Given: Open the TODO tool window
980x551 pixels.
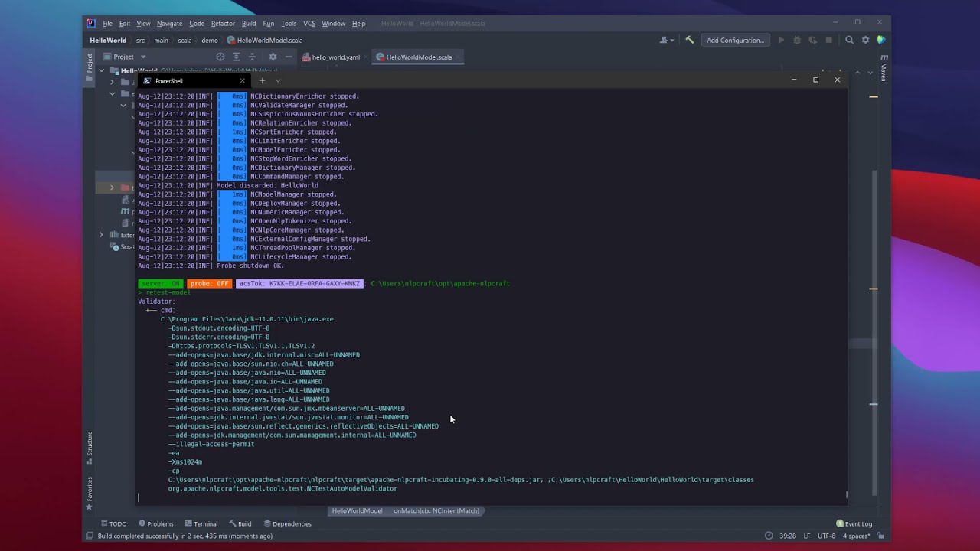Looking at the screenshot, I should point(113,523).
